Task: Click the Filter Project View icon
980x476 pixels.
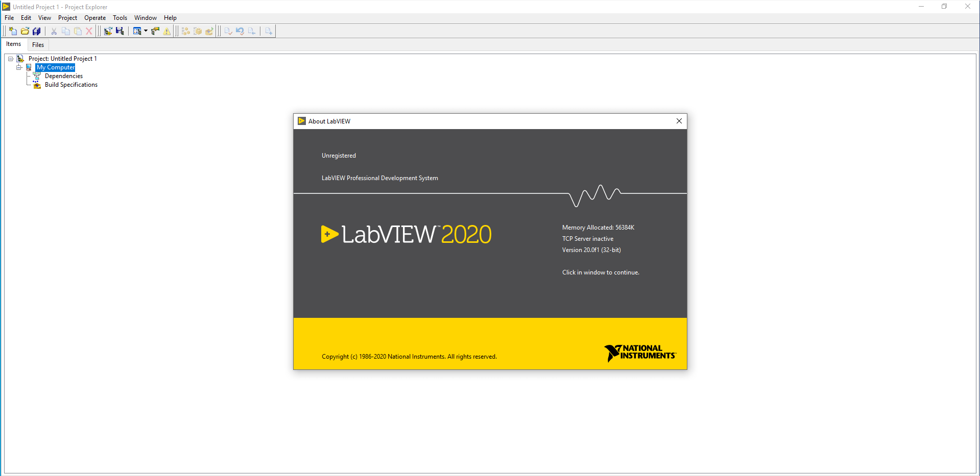Action: [137, 31]
